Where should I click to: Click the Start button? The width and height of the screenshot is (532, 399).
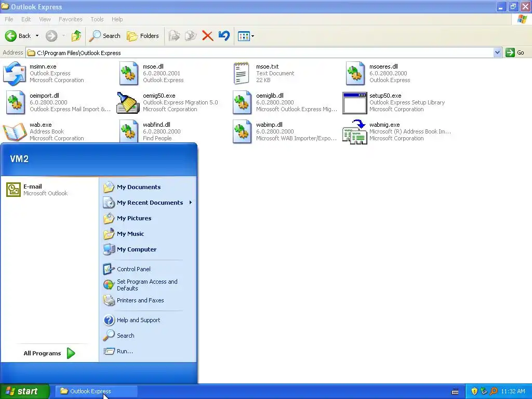(x=24, y=391)
